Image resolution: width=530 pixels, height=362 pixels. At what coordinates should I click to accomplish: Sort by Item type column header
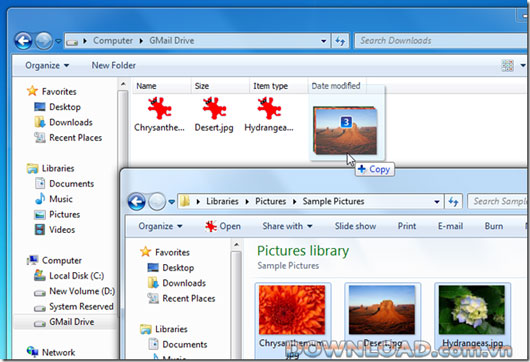[x=279, y=86]
